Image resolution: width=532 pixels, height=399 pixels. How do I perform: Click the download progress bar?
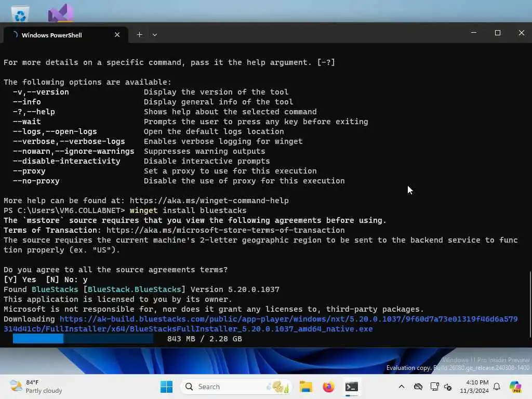(x=83, y=339)
